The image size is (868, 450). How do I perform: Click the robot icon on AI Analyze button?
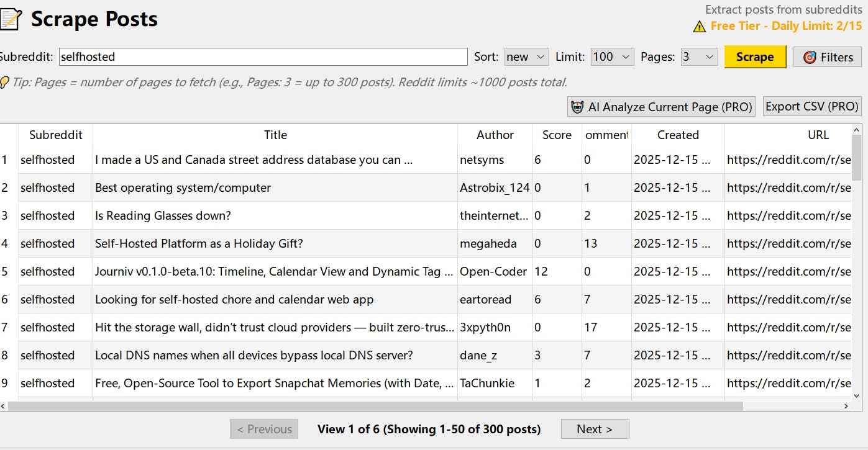pyautogui.click(x=578, y=107)
